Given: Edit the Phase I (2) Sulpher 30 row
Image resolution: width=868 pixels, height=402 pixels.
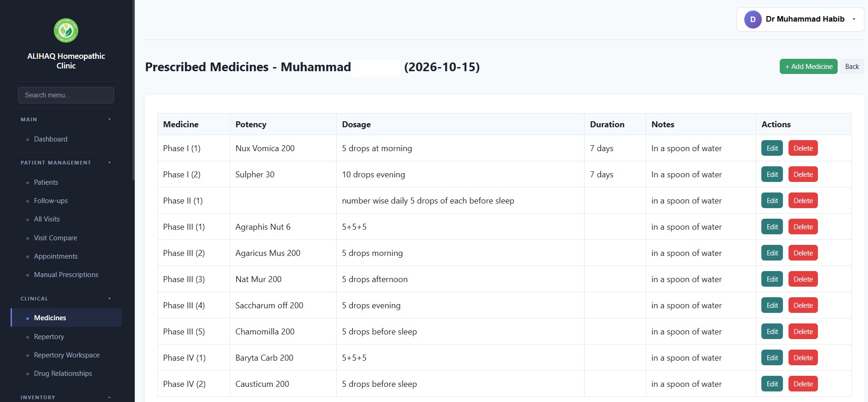Looking at the screenshot, I should pos(772,175).
